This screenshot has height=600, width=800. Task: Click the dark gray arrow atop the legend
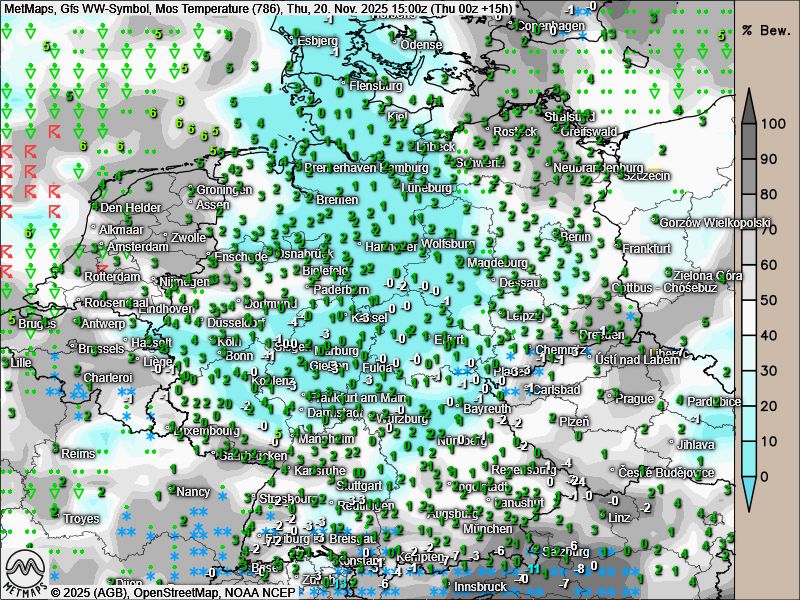[x=750, y=105]
